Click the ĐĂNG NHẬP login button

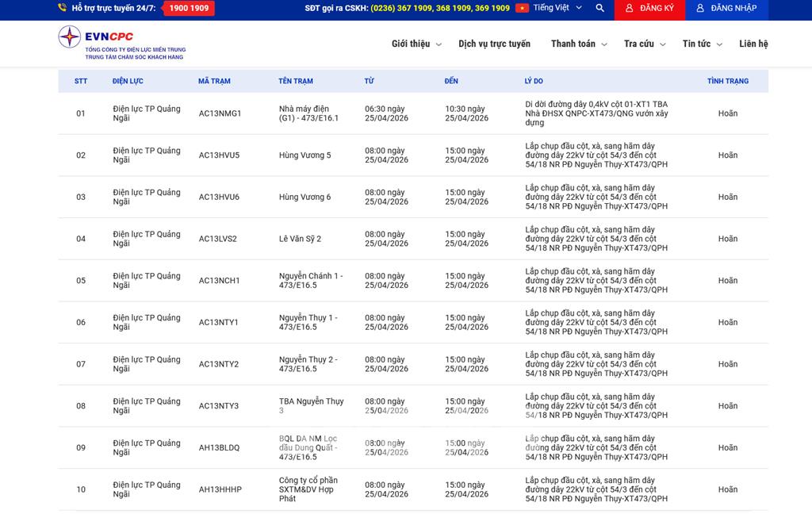click(726, 9)
